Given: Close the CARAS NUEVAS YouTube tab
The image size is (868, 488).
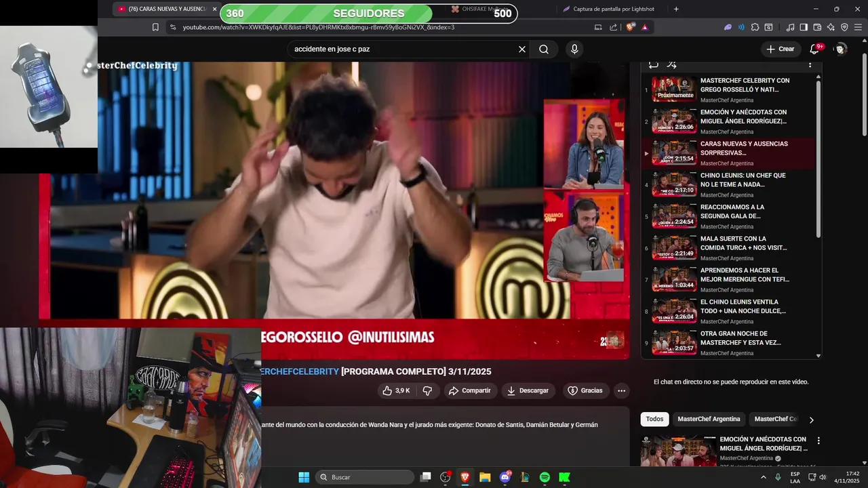Looking at the screenshot, I should pyautogui.click(x=215, y=9).
